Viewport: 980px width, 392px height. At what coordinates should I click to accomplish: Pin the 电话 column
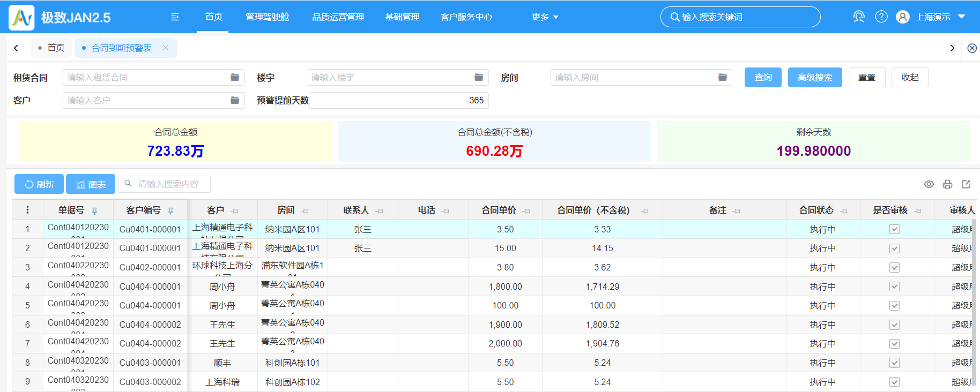click(x=446, y=211)
